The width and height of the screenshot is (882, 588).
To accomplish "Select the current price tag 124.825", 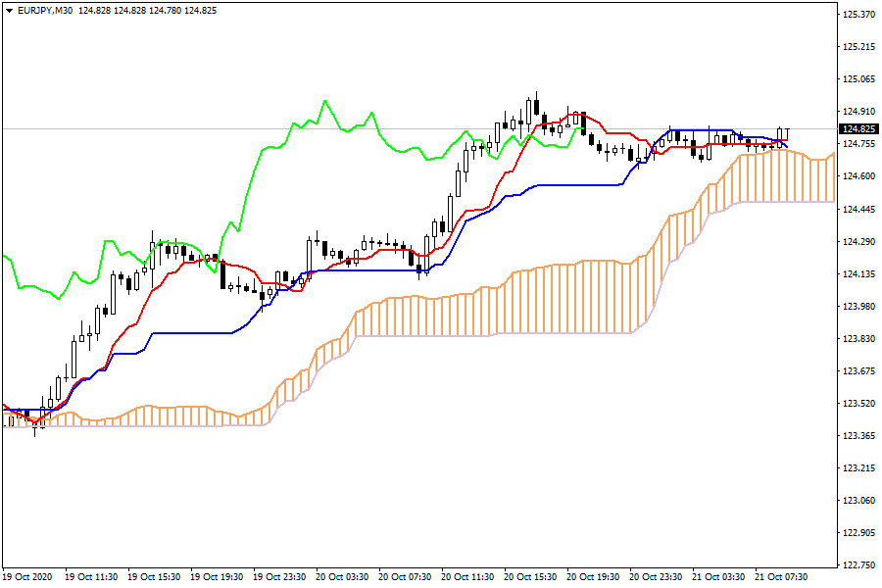I will point(858,128).
